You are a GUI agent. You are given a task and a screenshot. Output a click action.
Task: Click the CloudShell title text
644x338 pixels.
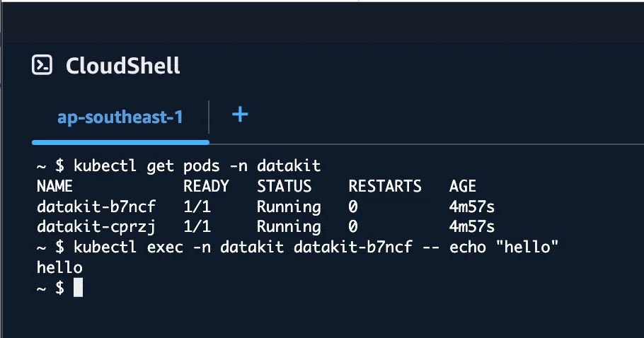[x=122, y=66]
